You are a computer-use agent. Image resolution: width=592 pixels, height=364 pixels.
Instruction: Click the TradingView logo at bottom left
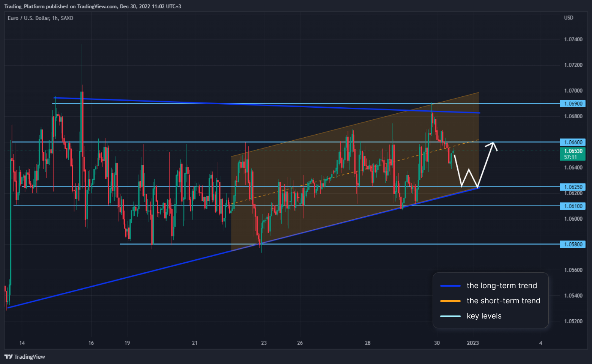point(25,357)
